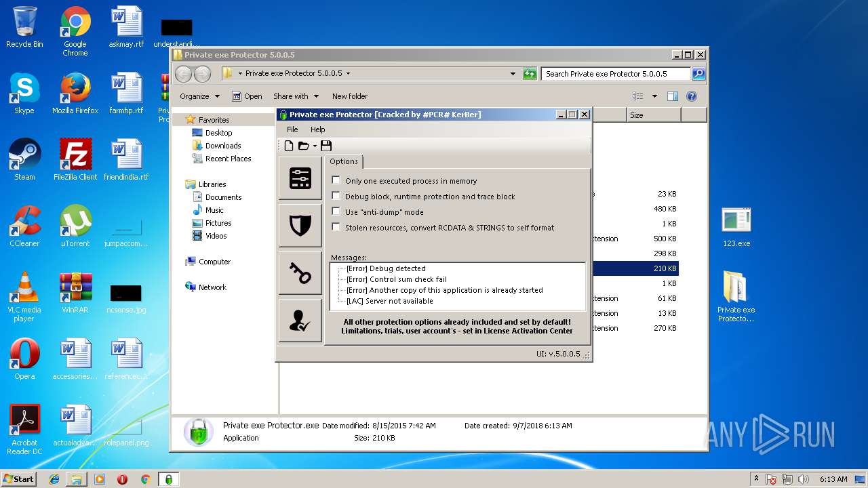Open the Share with dropdown in Explorer
Image resolution: width=868 pixels, height=488 pixels.
pos(296,96)
